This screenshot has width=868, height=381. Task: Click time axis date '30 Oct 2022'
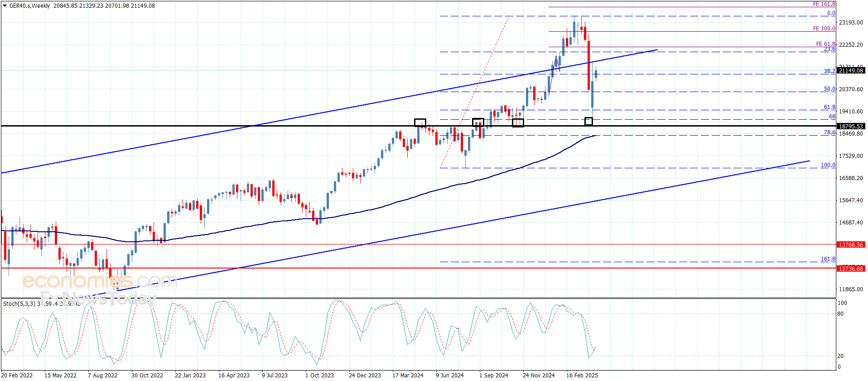coord(147,375)
